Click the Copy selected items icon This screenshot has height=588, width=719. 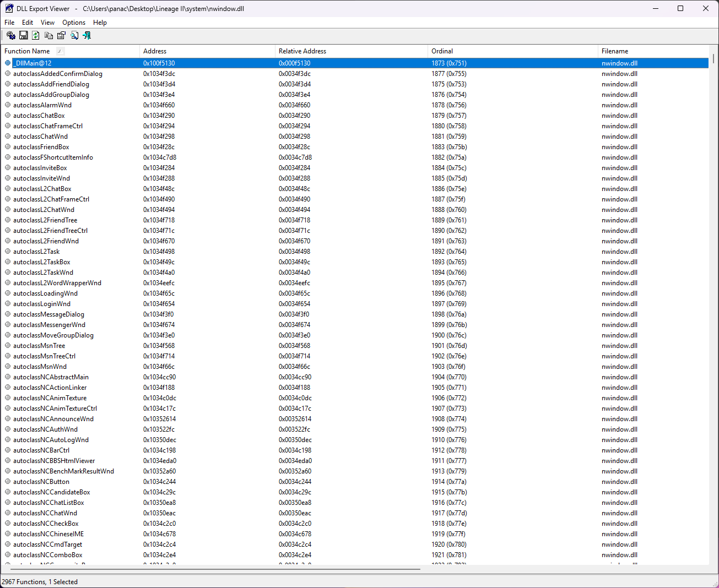pyautogui.click(x=48, y=35)
